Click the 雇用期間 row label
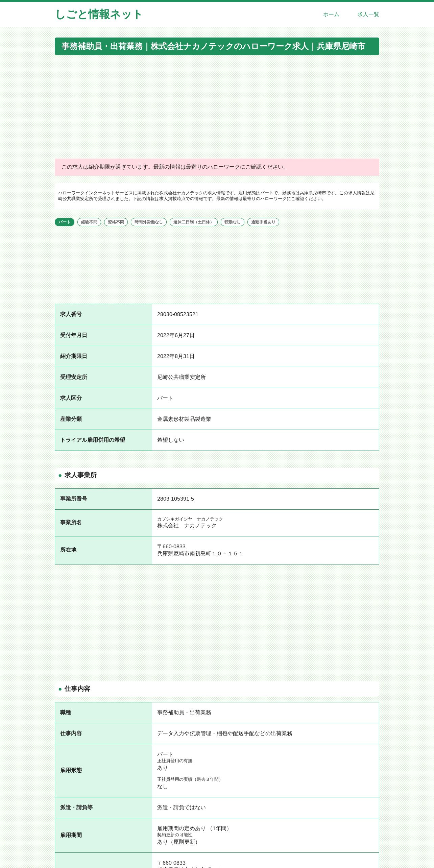The image size is (434, 868). click(71, 835)
